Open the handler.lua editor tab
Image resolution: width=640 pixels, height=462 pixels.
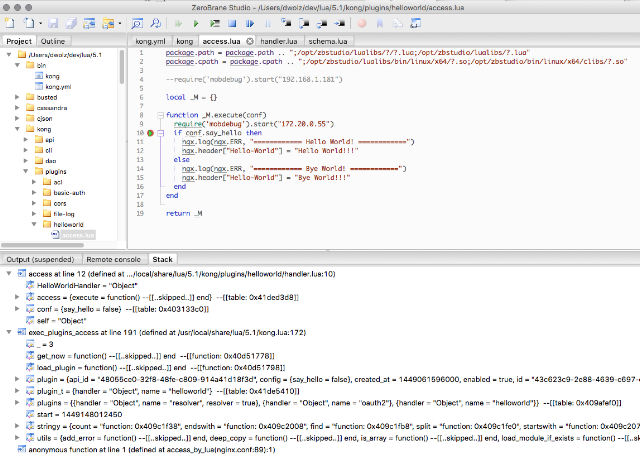(279, 41)
